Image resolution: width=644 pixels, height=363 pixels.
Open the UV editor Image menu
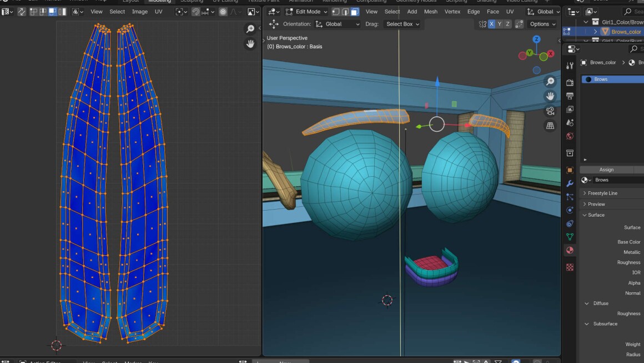(x=140, y=12)
